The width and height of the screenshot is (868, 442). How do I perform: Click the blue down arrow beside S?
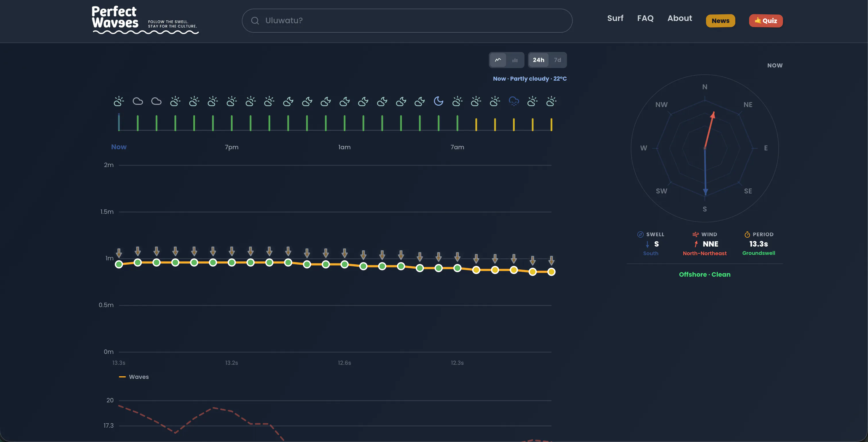click(647, 244)
